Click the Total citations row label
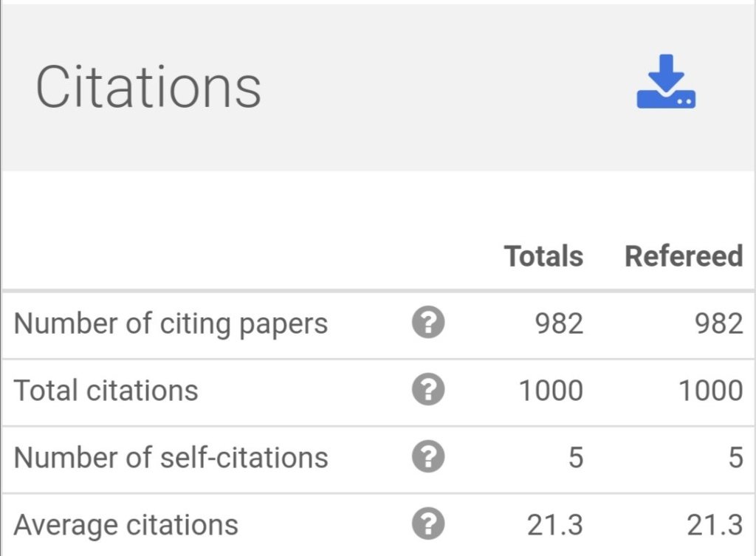The width and height of the screenshot is (756, 556). [106, 391]
